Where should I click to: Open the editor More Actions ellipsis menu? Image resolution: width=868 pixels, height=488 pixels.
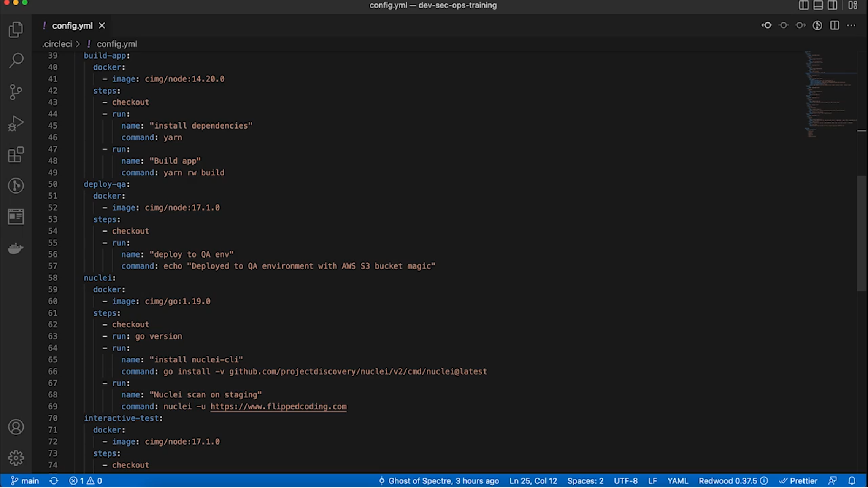pos(851,25)
